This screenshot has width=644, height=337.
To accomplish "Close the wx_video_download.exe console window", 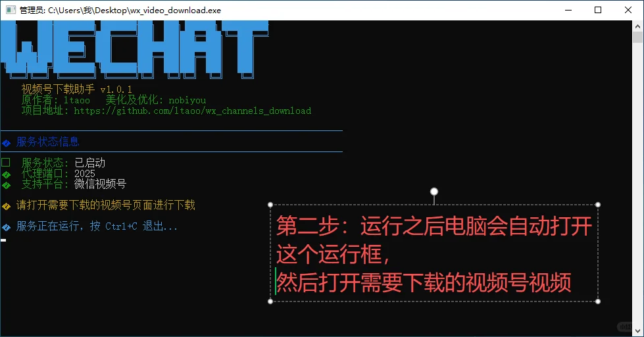I will coord(628,10).
